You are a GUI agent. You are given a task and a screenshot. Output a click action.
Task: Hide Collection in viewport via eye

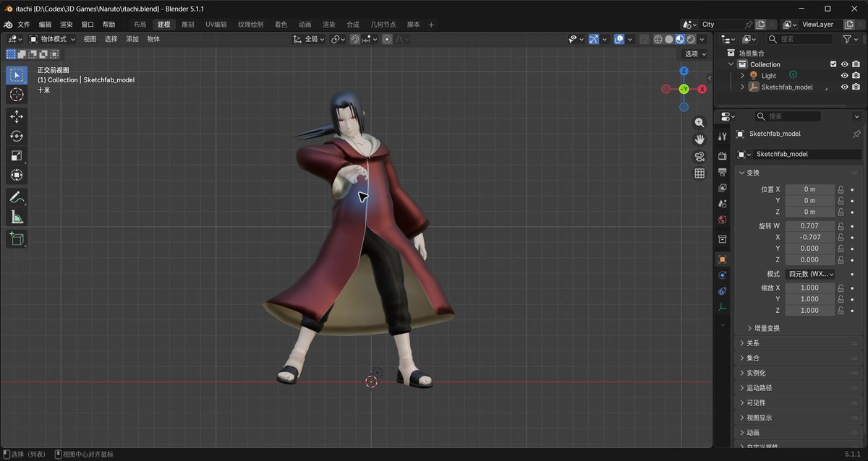tap(844, 64)
